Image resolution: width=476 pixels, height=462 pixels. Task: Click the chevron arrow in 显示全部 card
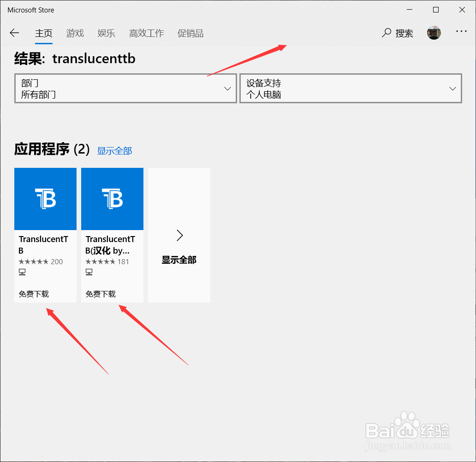tap(180, 235)
